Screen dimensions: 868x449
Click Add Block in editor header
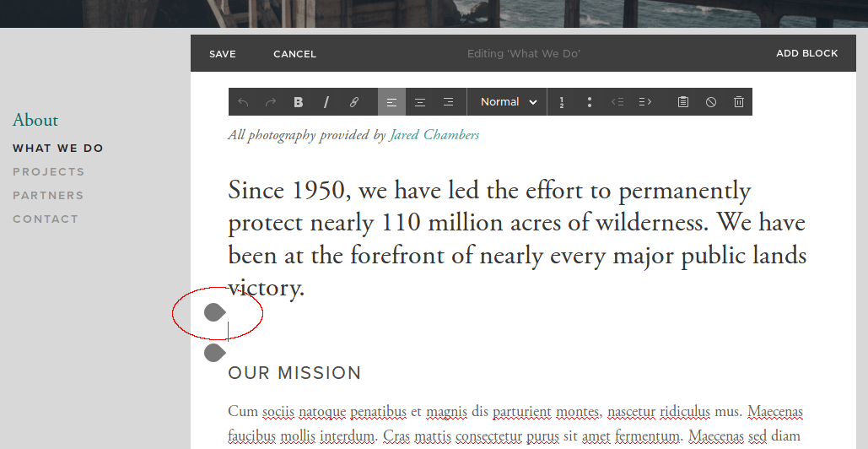point(806,53)
